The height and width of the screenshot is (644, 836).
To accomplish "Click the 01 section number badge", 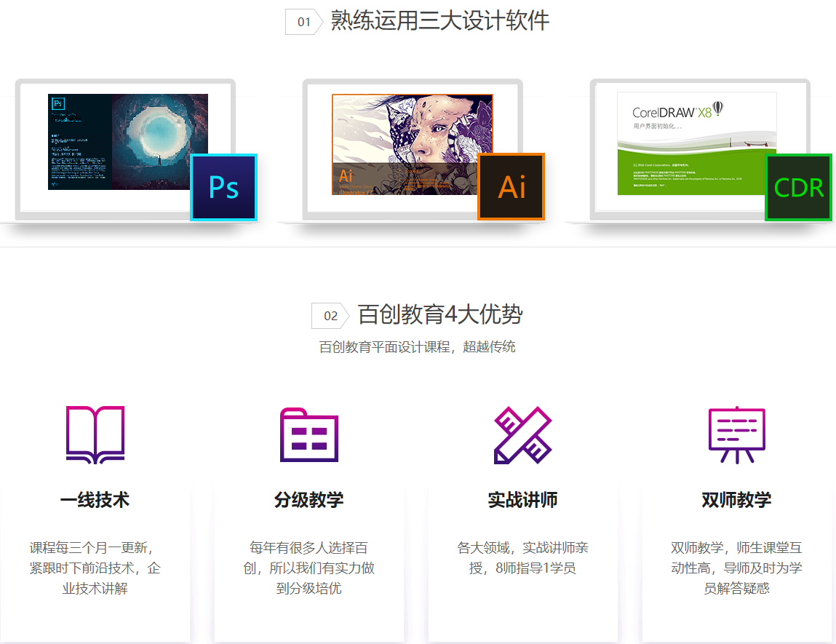I will point(304,22).
